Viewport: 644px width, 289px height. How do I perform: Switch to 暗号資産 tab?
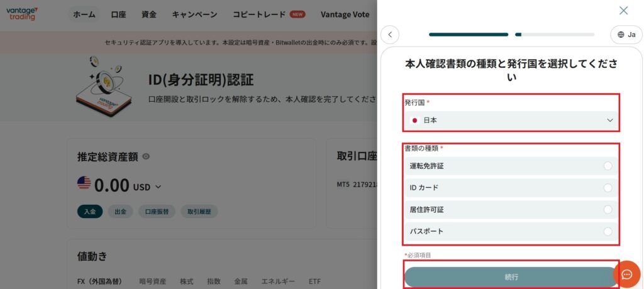153,281
